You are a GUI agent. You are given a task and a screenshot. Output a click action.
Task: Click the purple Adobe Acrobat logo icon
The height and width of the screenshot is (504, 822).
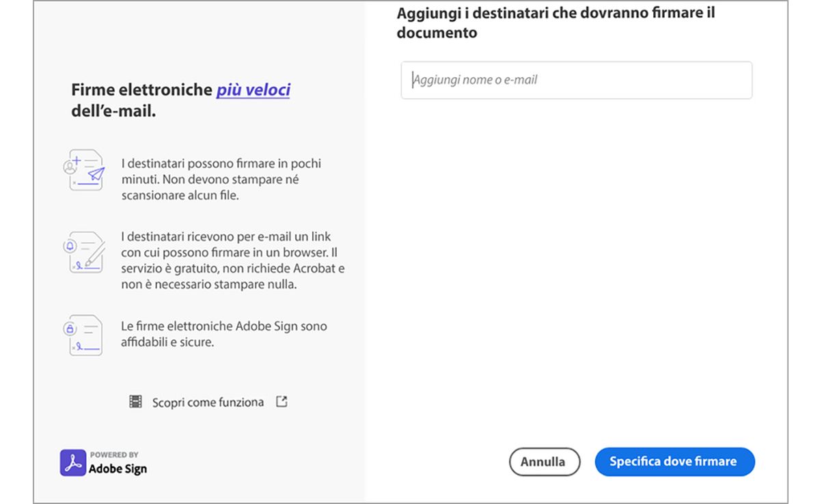pos(73,462)
